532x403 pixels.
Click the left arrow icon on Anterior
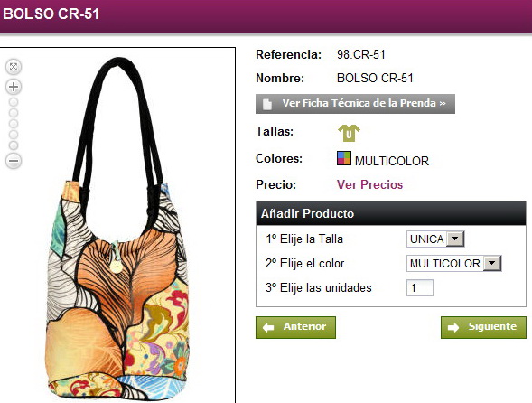pyautogui.click(x=268, y=327)
